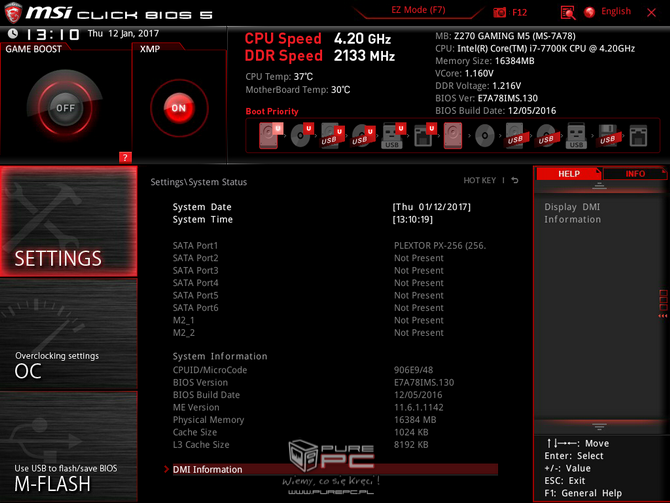
Task: Open the red question mark Game Boost help
Action: tap(125, 157)
